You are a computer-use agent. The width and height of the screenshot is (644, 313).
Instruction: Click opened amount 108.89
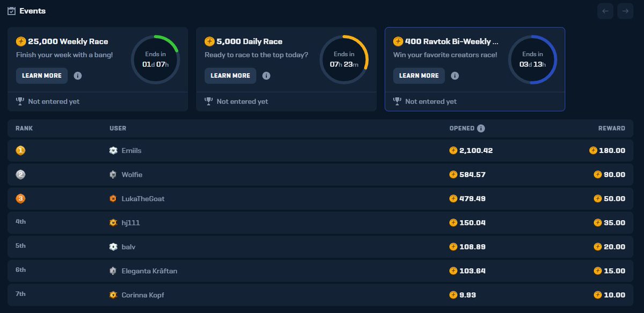click(473, 247)
